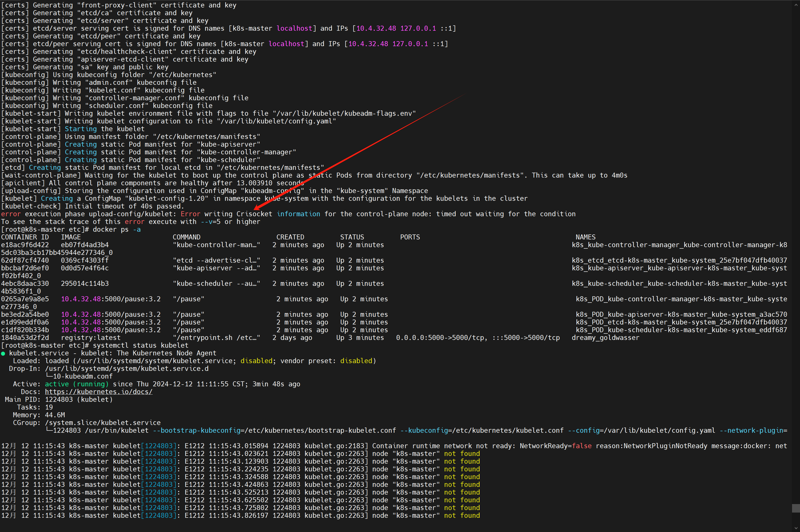800x532 pixels.
Task: Click 'NetworkReady=false' in the kubelet log
Action: (x=556, y=446)
